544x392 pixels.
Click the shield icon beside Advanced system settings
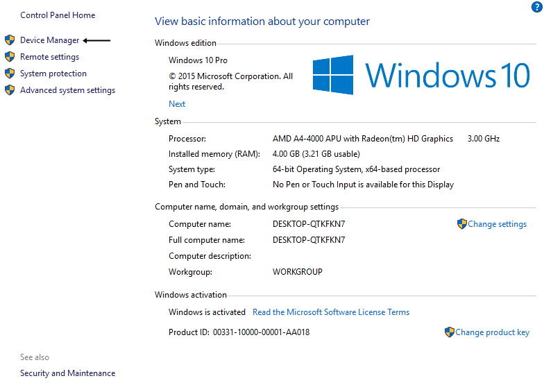click(10, 90)
